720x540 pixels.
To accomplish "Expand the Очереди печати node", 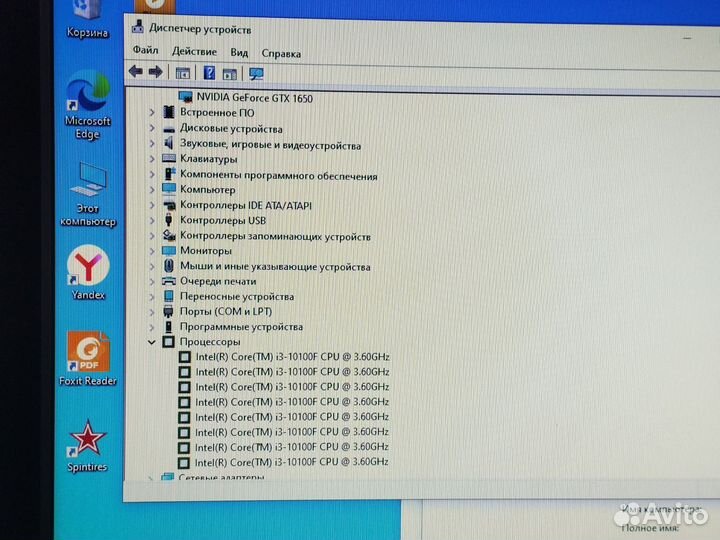I will [152, 281].
